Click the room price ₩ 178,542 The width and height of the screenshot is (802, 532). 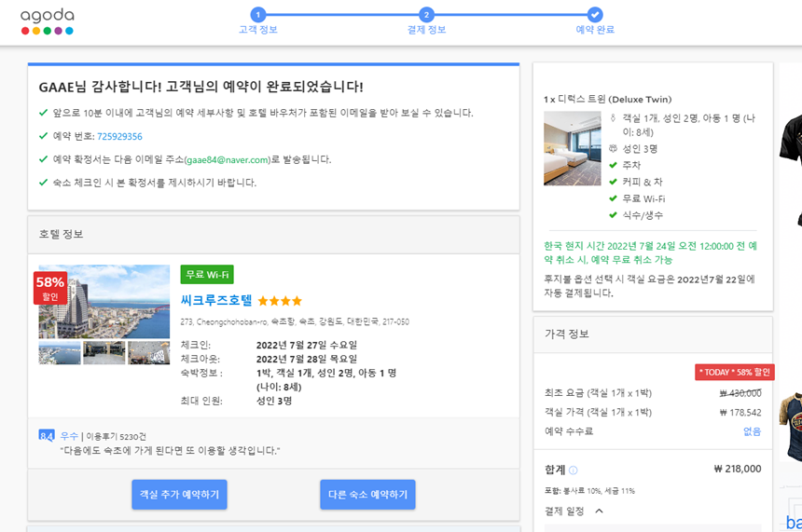[740, 413]
